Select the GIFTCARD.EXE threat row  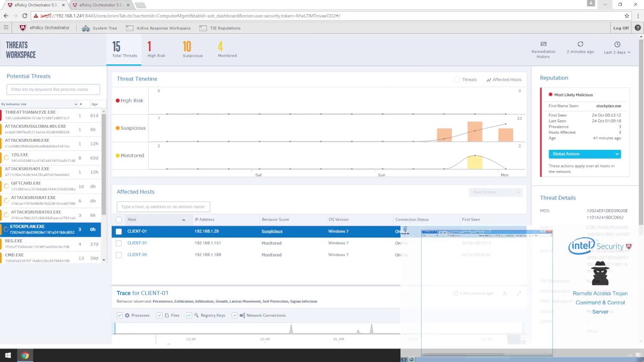[x=51, y=187]
